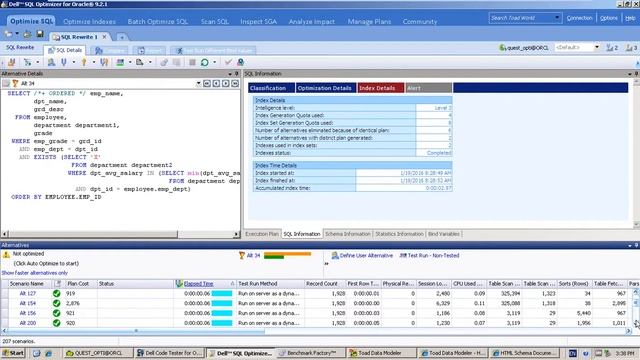Click the icon labeled 3 at toolbar right
Image resolution: width=640 pixels, height=360 pixels.
631,48
